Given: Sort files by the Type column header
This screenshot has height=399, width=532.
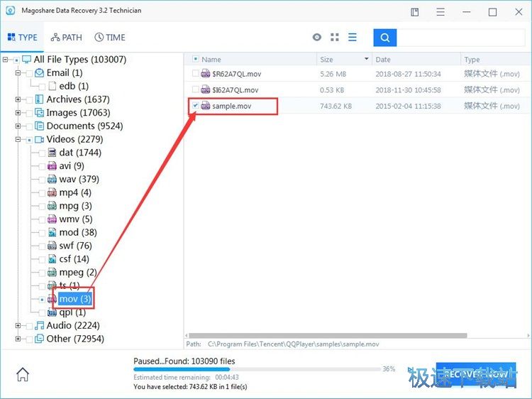Looking at the screenshot, I should [496, 59].
